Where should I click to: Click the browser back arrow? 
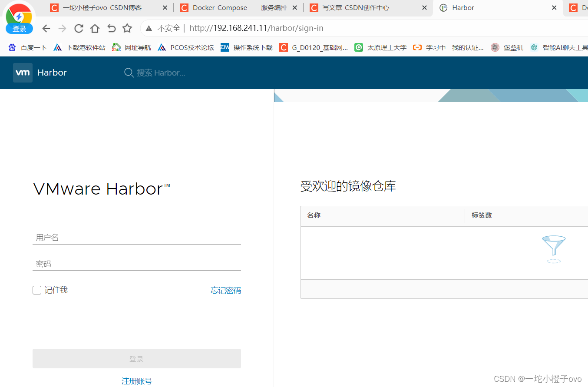click(x=46, y=29)
